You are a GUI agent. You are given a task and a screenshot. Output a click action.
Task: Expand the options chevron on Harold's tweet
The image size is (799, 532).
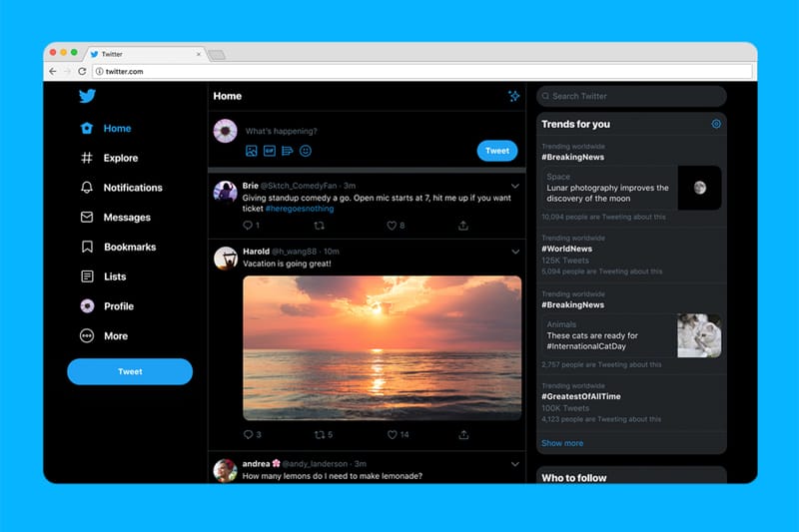pos(515,252)
